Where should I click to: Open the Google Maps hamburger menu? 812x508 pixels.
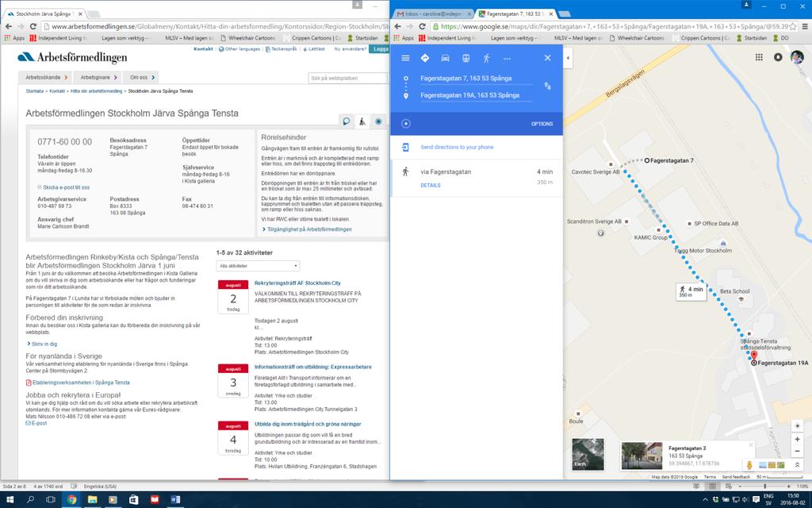coord(405,59)
